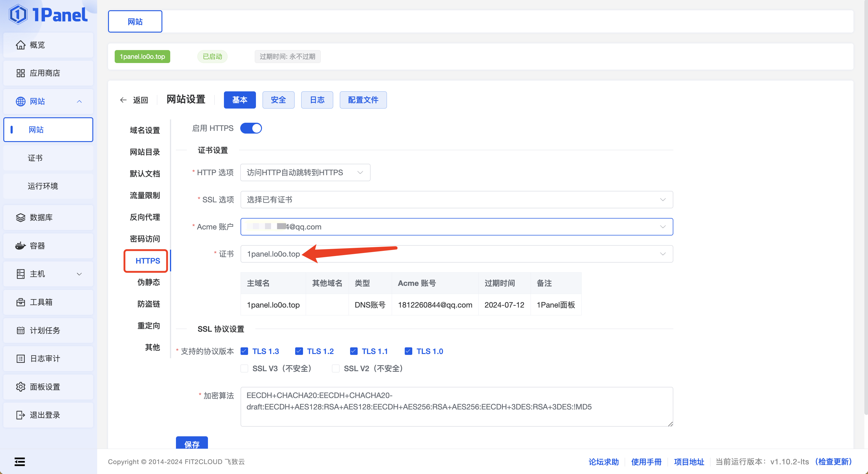Viewport: 868px width, 474px height.
Task: Open the SSL 选项 dropdown
Action: (x=457, y=200)
